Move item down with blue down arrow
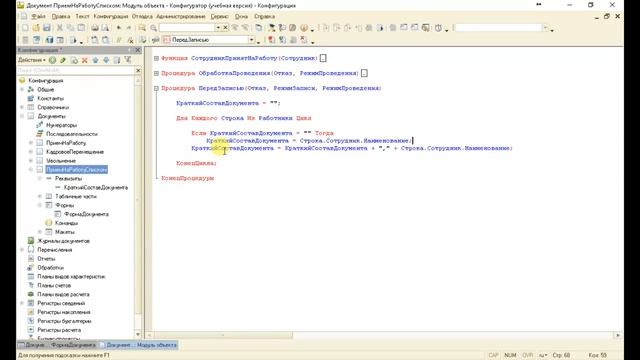640x360 pixels. tap(106, 60)
